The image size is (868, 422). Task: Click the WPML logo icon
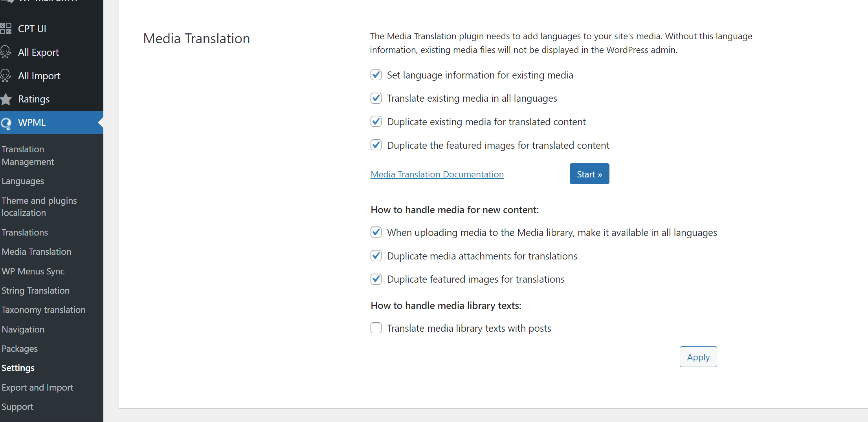coord(6,123)
